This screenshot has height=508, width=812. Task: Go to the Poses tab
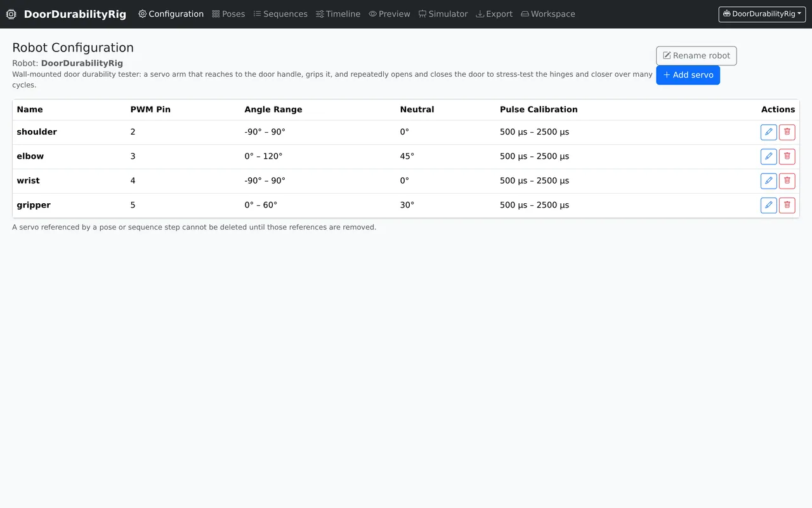pos(228,14)
